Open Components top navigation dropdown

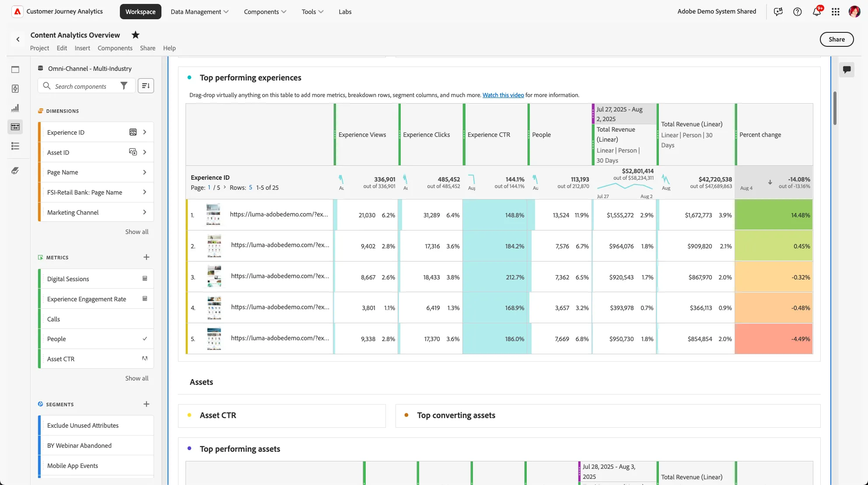(265, 12)
